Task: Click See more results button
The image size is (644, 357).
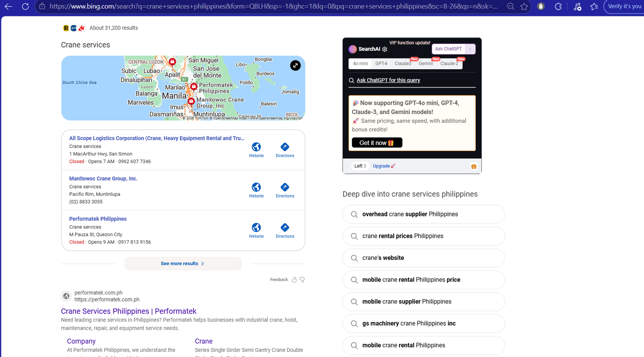Action: tap(183, 264)
